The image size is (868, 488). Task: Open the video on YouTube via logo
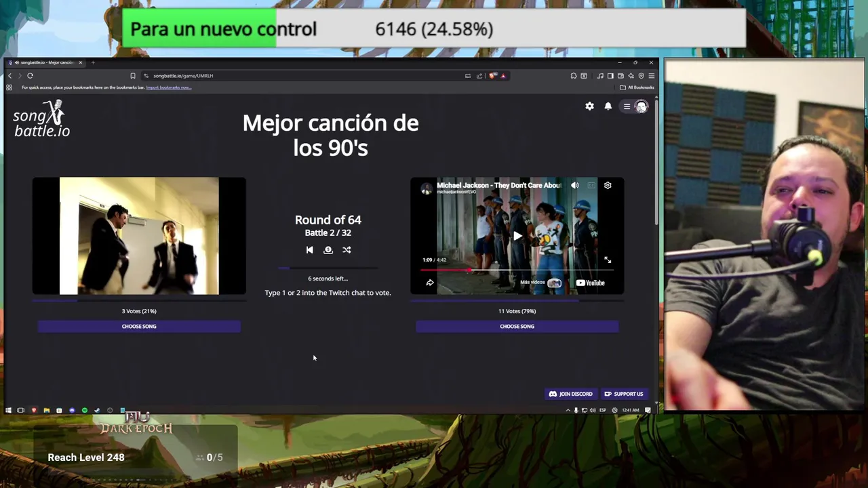(590, 283)
